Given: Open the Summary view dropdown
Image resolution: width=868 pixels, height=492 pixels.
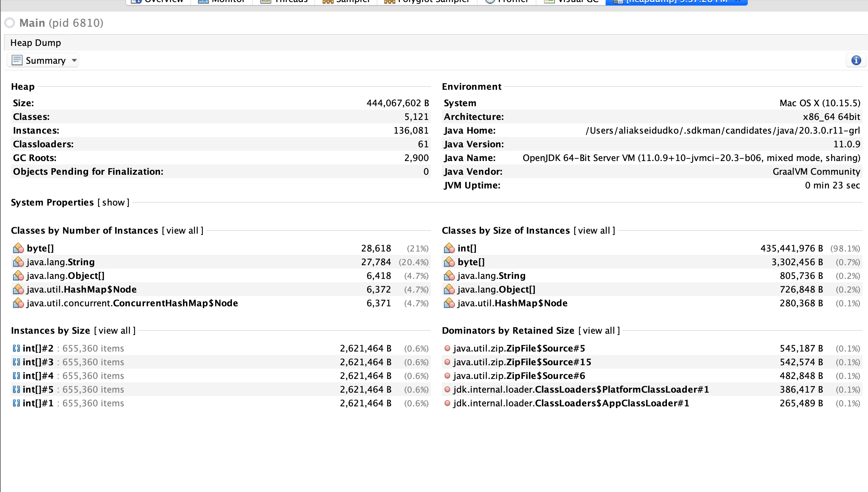Looking at the screenshot, I should click(74, 60).
